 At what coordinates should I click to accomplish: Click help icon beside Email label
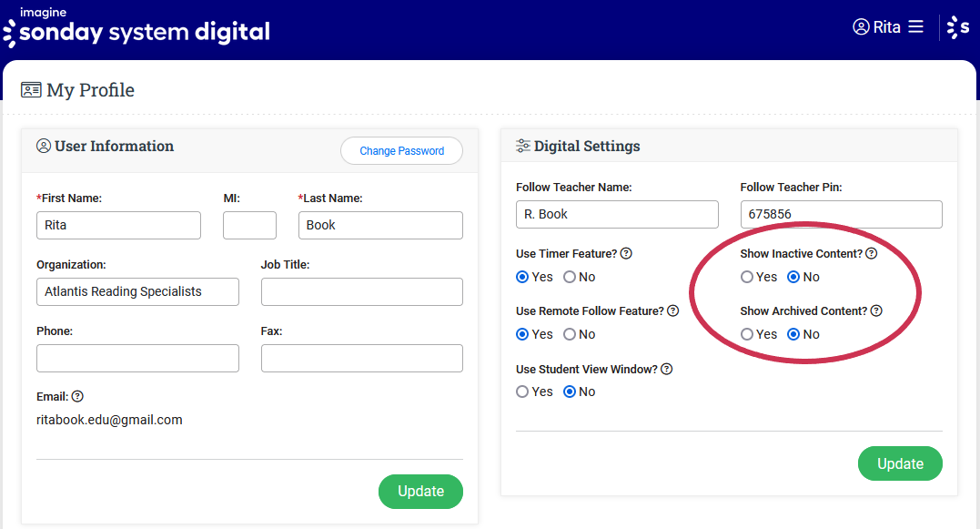click(77, 397)
